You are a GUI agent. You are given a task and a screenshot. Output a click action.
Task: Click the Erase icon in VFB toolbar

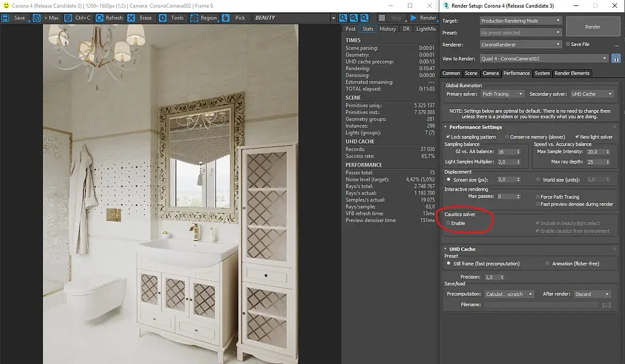[x=131, y=18]
